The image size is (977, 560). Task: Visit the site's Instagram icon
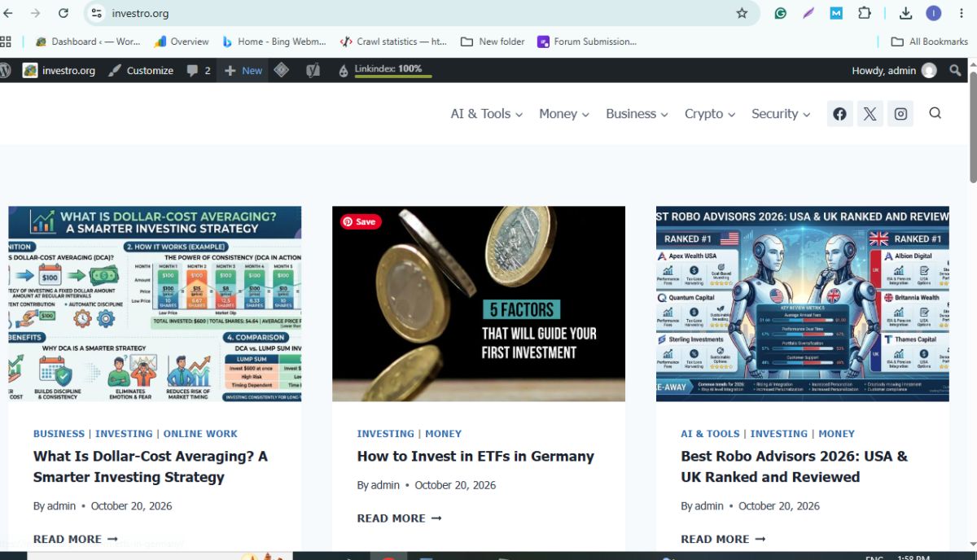900,114
